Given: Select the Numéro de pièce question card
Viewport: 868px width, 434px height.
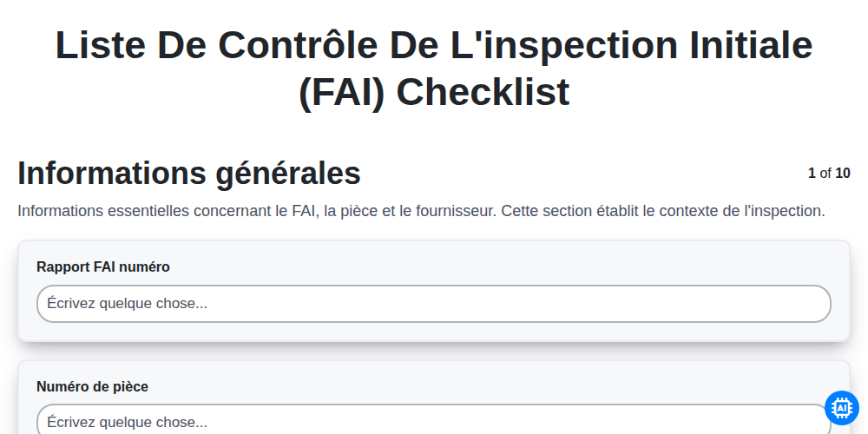Looking at the screenshot, I should pyautogui.click(x=433, y=398).
